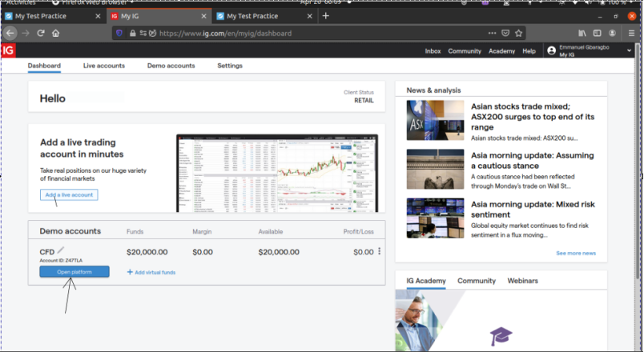Open Mixed risk sentiment article
644x352 pixels.
pos(533,210)
